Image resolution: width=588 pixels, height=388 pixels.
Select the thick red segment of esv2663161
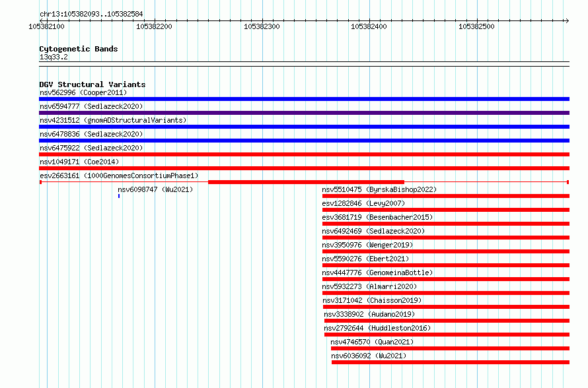[306, 182]
